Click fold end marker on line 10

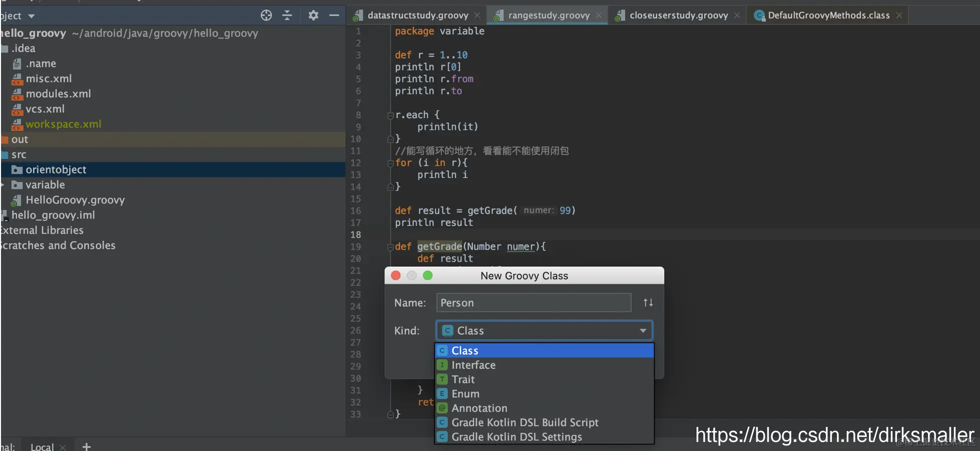pyautogui.click(x=390, y=139)
